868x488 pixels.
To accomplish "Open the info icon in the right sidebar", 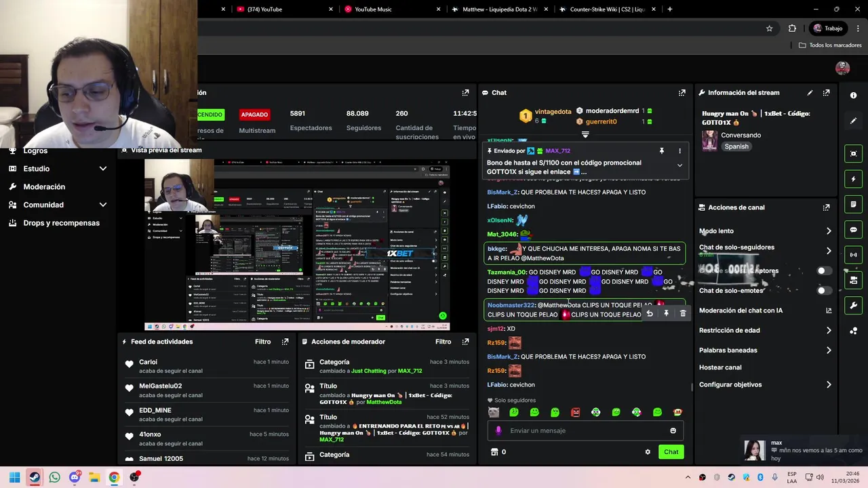I will pos(853,96).
